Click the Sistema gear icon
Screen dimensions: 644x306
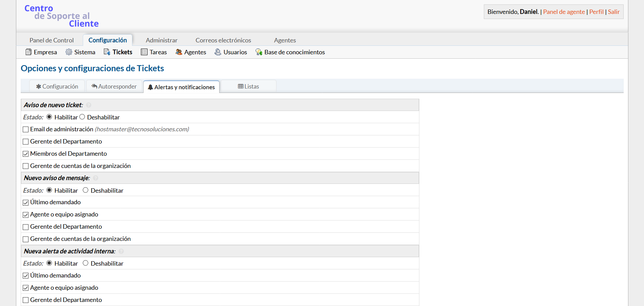(69, 52)
